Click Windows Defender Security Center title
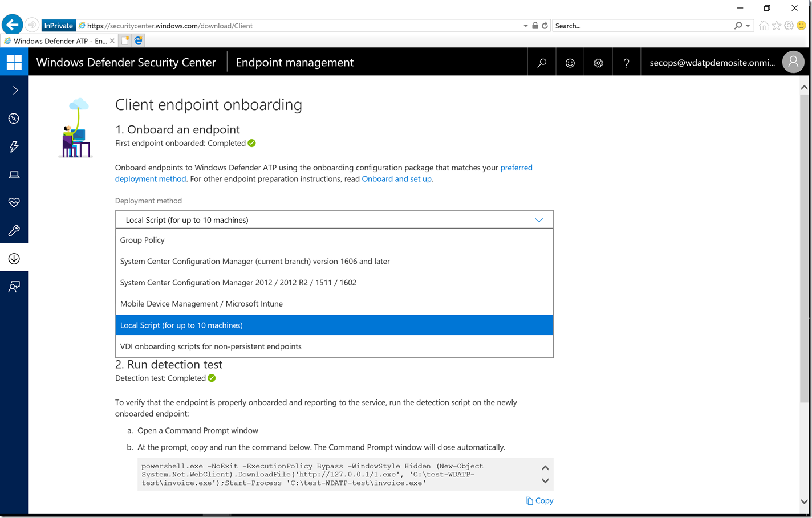The image size is (812, 518). [x=126, y=63]
